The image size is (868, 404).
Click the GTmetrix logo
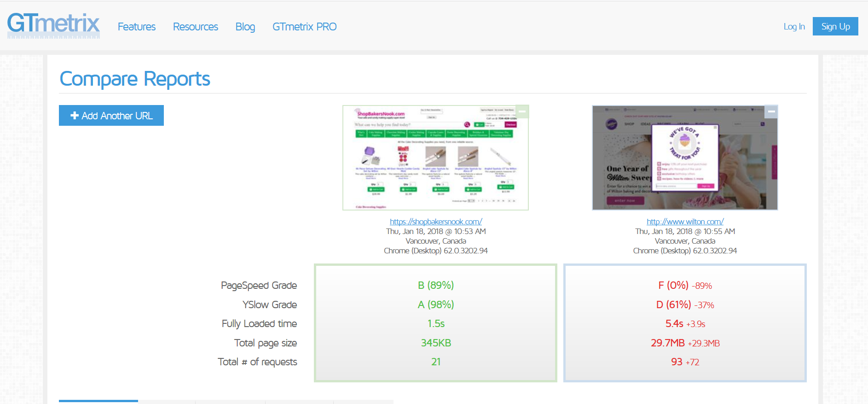click(53, 25)
